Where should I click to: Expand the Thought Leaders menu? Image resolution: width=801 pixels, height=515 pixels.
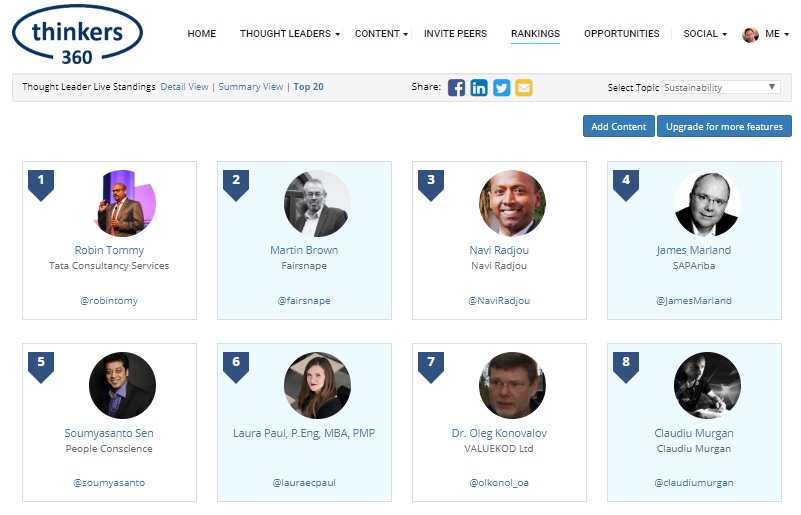click(x=290, y=34)
